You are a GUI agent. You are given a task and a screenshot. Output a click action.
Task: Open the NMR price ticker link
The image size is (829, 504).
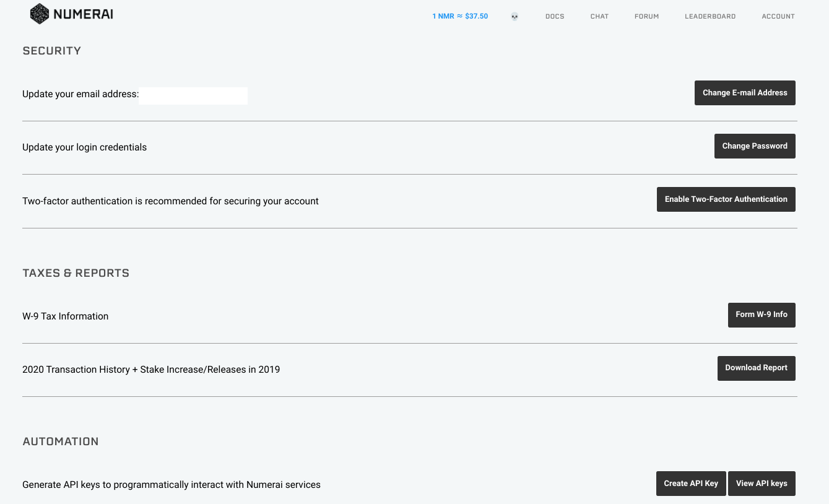(460, 16)
